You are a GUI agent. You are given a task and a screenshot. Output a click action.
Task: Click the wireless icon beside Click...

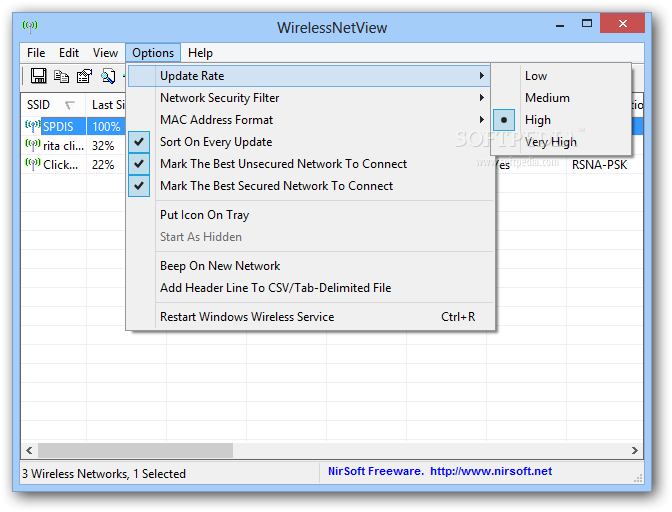pos(33,164)
